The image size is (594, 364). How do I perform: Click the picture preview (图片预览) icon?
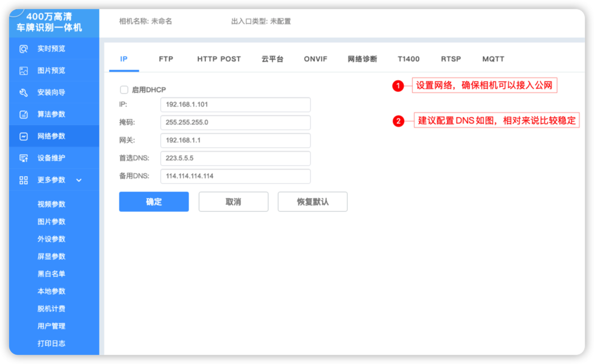pyautogui.click(x=23, y=71)
